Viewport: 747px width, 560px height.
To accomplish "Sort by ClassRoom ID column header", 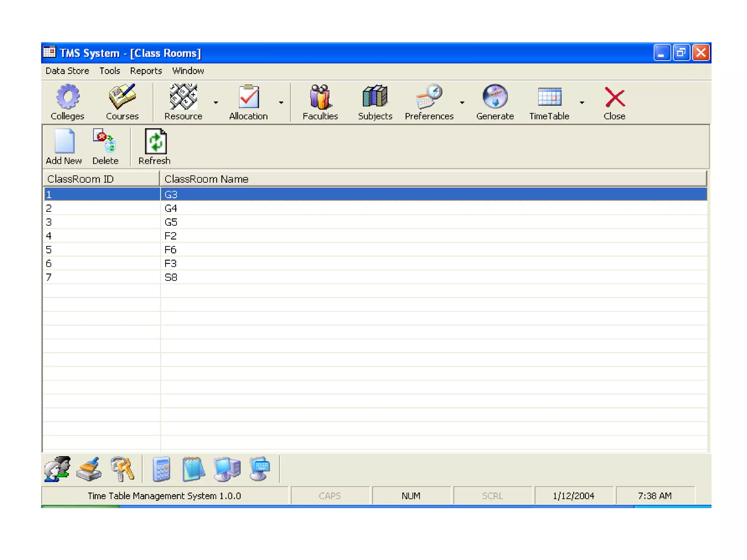I will point(101,179).
